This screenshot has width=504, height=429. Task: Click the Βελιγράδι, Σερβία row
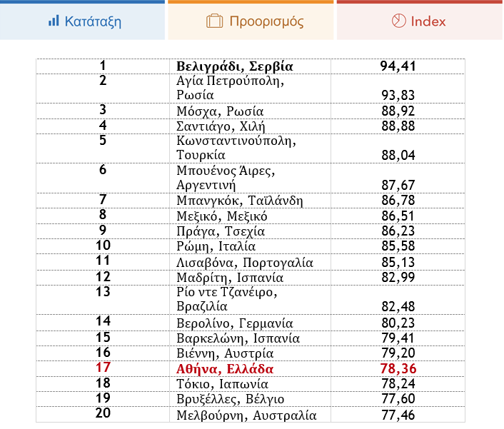pyautogui.click(x=251, y=66)
